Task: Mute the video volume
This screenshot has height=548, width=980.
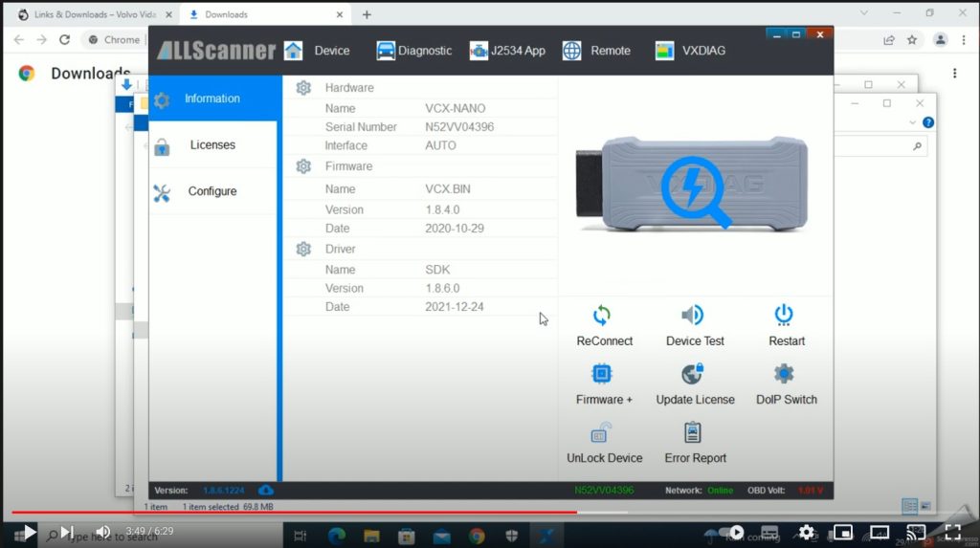Action: pyautogui.click(x=103, y=533)
